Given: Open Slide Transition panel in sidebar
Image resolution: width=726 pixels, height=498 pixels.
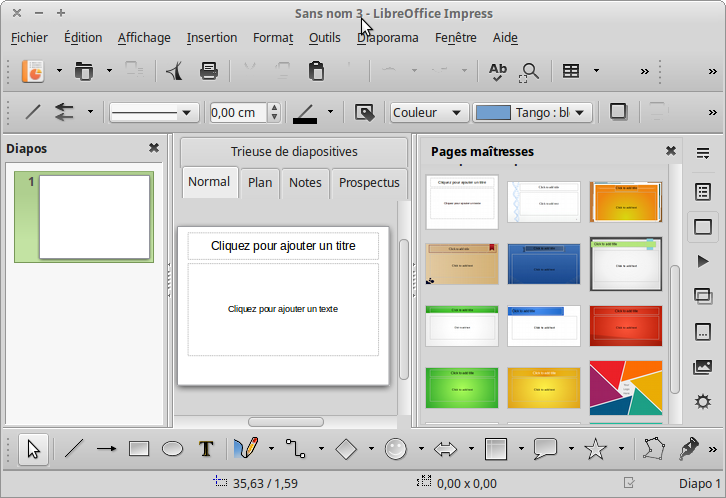Looking at the screenshot, I should coord(702,295).
